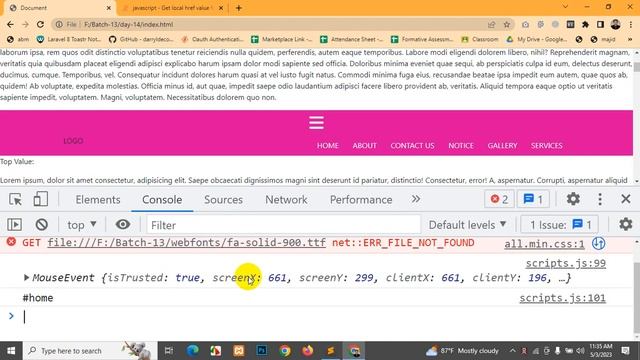Open the scripts.js:99 source link
The height and width of the screenshot is (360, 640).
565,263
